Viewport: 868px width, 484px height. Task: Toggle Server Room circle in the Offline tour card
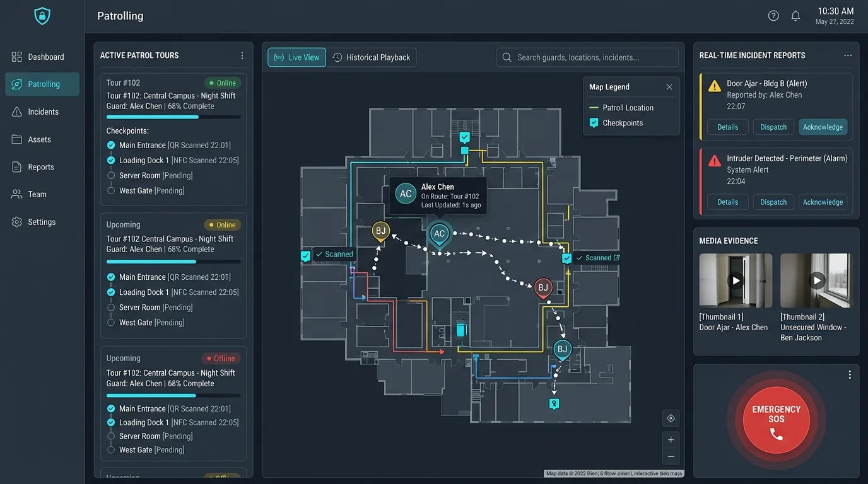(111, 436)
